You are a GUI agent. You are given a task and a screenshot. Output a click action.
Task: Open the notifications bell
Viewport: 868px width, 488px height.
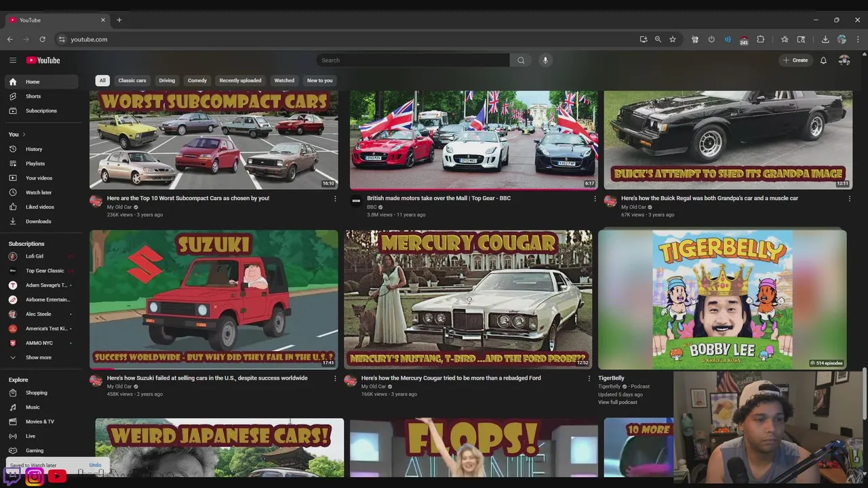coord(823,60)
